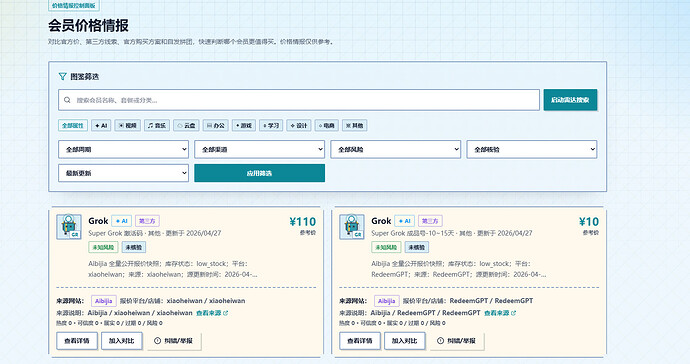Click 'Super Grok 激活码' subtitle on ¥110 card

click(116, 233)
